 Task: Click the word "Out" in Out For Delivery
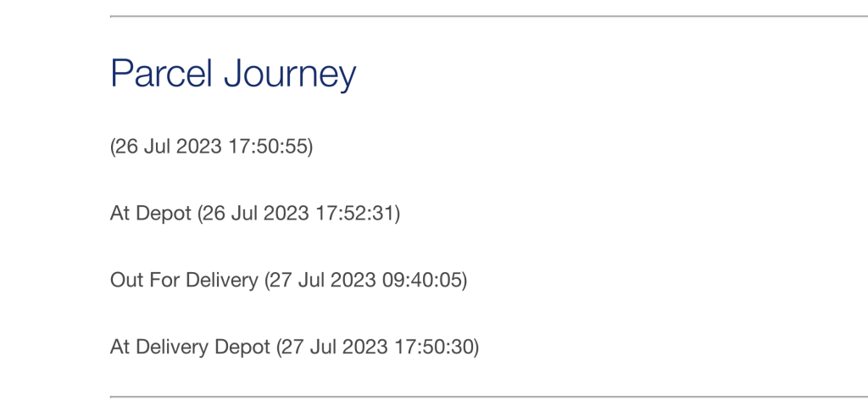(125, 280)
